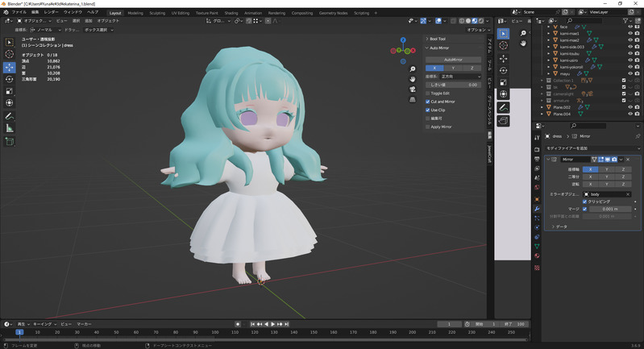The width and height of the screenshot is (644, 349).
Task: Activate the Rotate tool
Action: tap(9, 79)
